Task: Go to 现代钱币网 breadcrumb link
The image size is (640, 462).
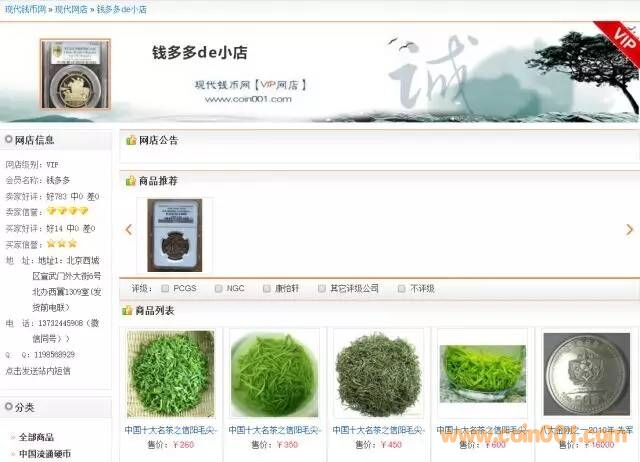Action: pos(24,9)
